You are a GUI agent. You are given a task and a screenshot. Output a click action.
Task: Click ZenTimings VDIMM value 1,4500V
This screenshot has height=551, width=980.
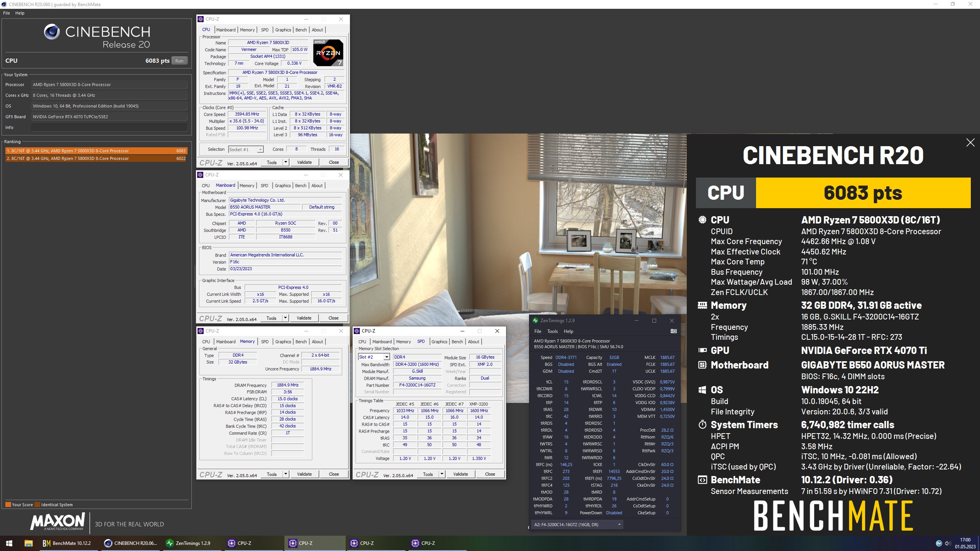[667, 409]
